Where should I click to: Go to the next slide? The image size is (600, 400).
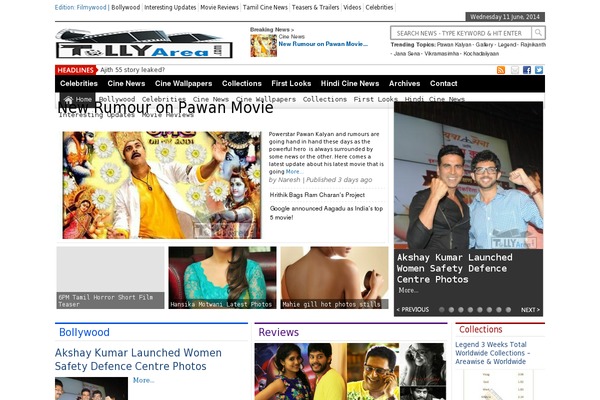(x=530, y=310)
